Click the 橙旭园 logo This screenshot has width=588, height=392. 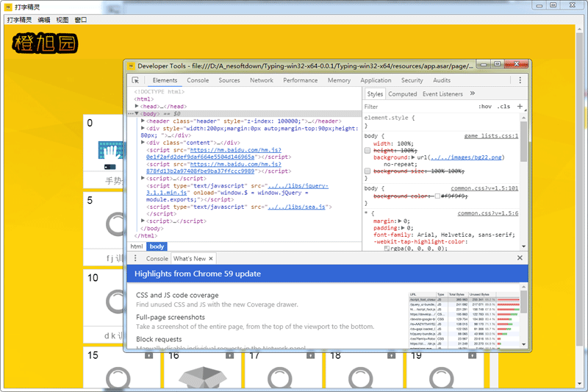(x=44, y=43)
